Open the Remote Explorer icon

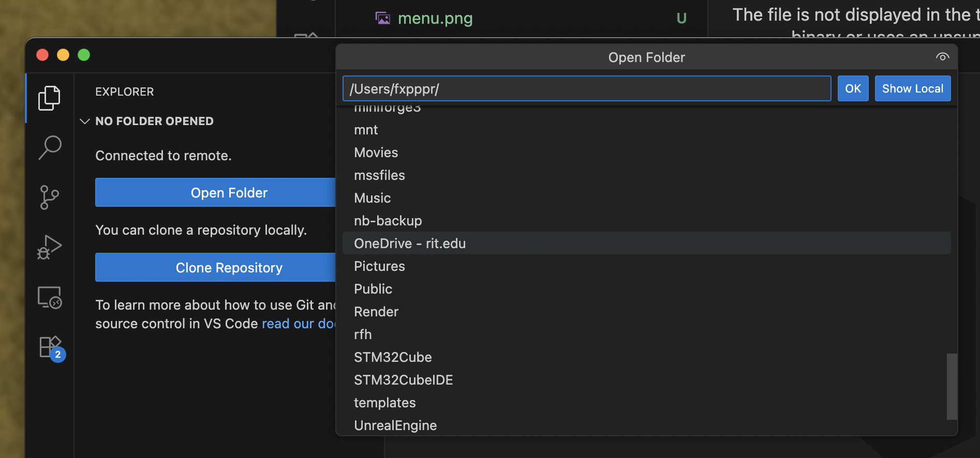click(x=49, y=298)
